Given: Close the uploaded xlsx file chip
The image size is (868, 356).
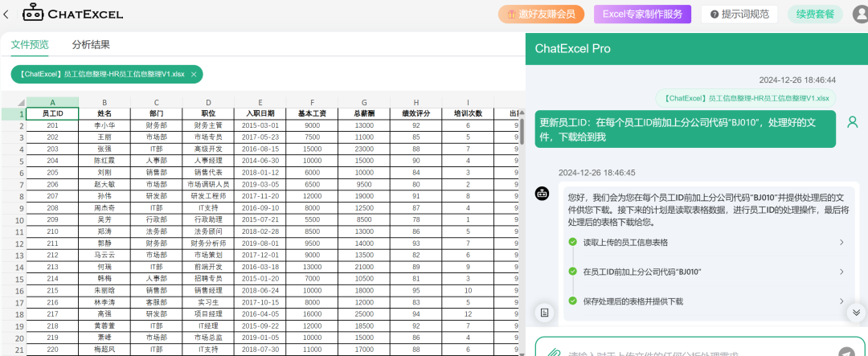Looking at the screenshot, I should tap(193, 74).
